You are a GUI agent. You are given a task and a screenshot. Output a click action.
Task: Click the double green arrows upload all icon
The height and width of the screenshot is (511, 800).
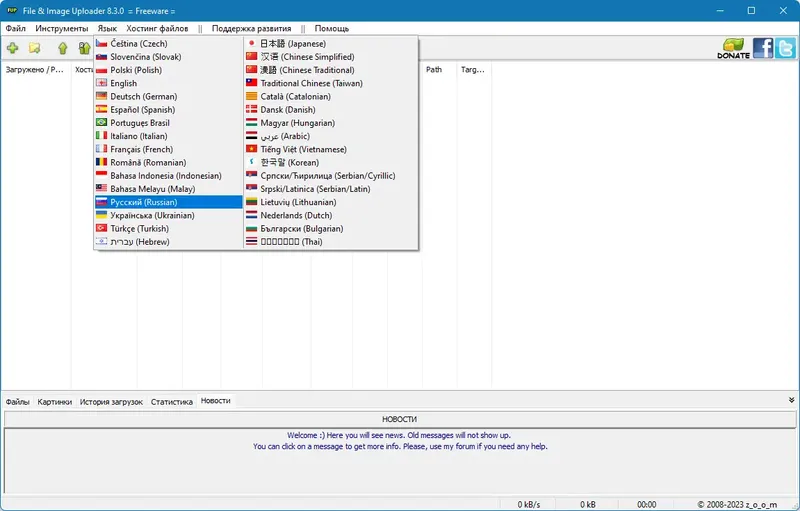point(84,48)
